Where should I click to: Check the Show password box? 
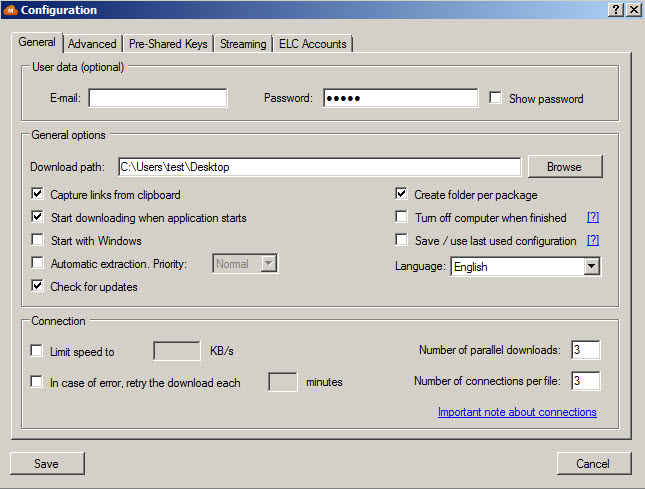click(496, 98)
